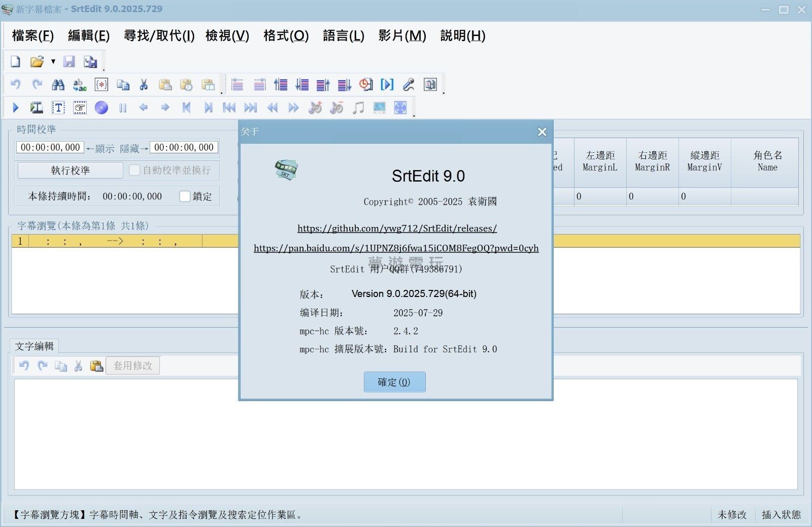Click the 執行校準 button
The width and height of the screenshot is (812, 527).
coord(70,170)
